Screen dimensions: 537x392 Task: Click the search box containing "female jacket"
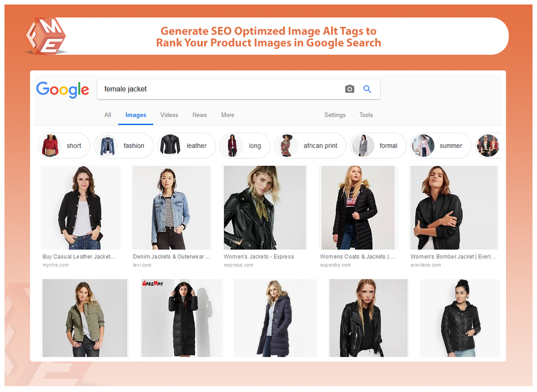(x=220, y=89)
